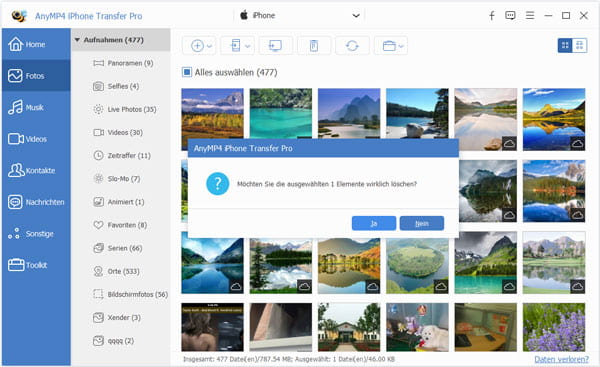
Task: Open the feedback chat bubble icon
Action: pyautogui.click(x=510, y=16)
